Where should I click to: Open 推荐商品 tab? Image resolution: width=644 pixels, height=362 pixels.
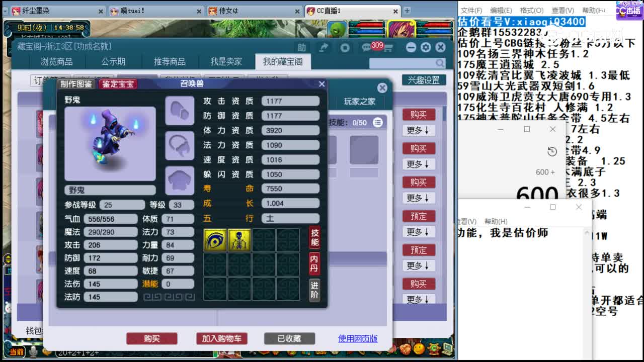tap(170, 62)
